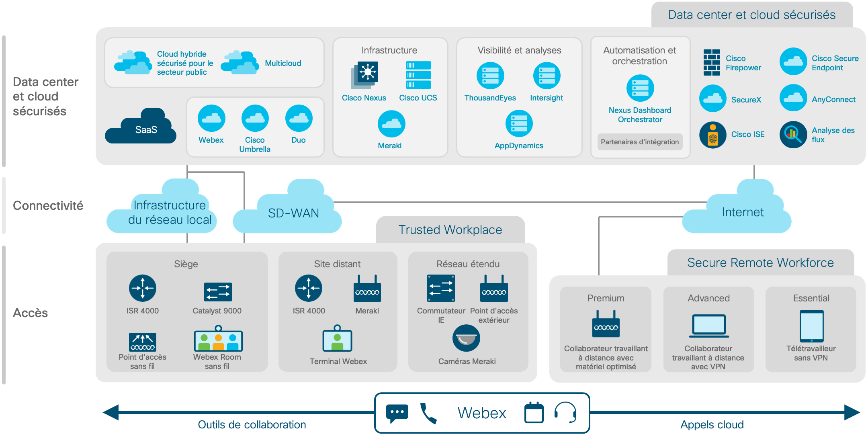Select the SD-WAN cloud

point(287,207)
